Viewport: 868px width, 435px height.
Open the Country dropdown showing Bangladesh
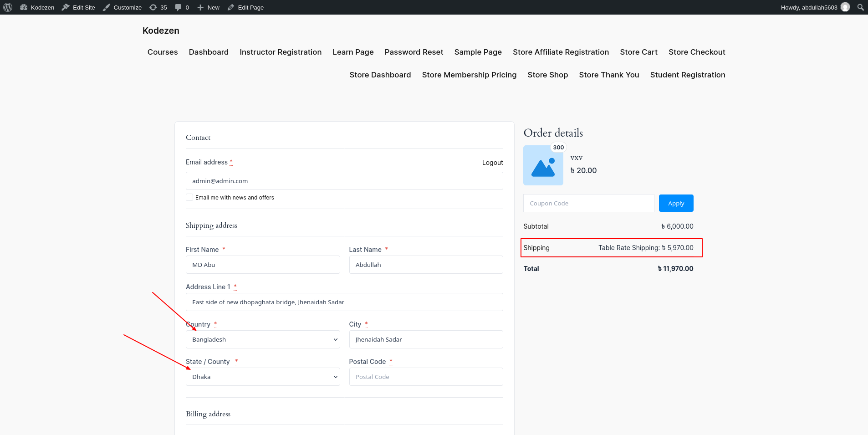(263, 339)
